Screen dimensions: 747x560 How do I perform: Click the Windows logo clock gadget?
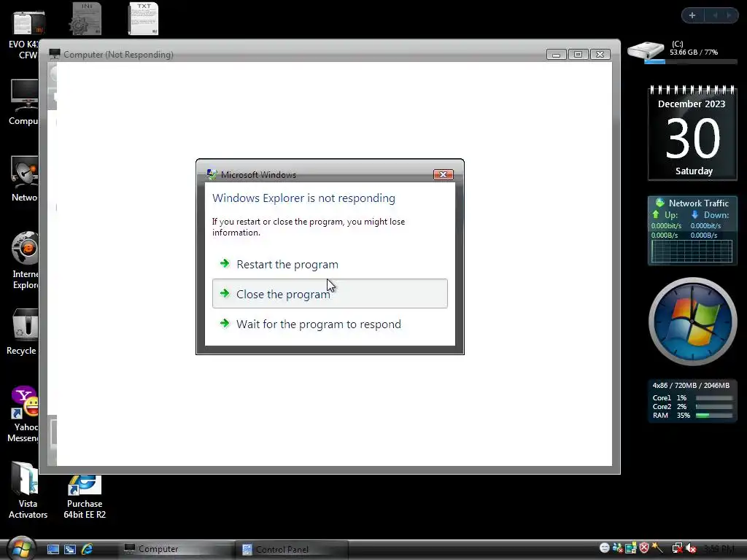pyautogui.click(x=693, y=322)
